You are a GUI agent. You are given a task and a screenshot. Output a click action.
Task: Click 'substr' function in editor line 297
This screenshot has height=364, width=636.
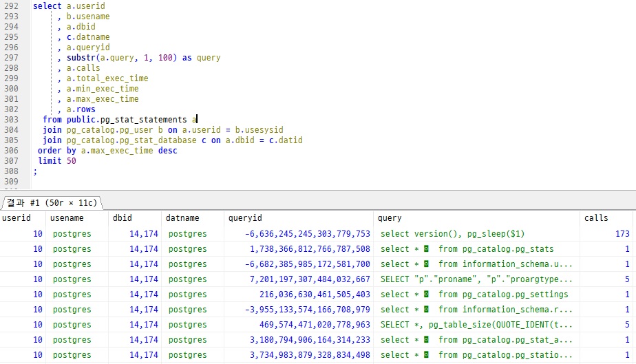coord(81,58)
